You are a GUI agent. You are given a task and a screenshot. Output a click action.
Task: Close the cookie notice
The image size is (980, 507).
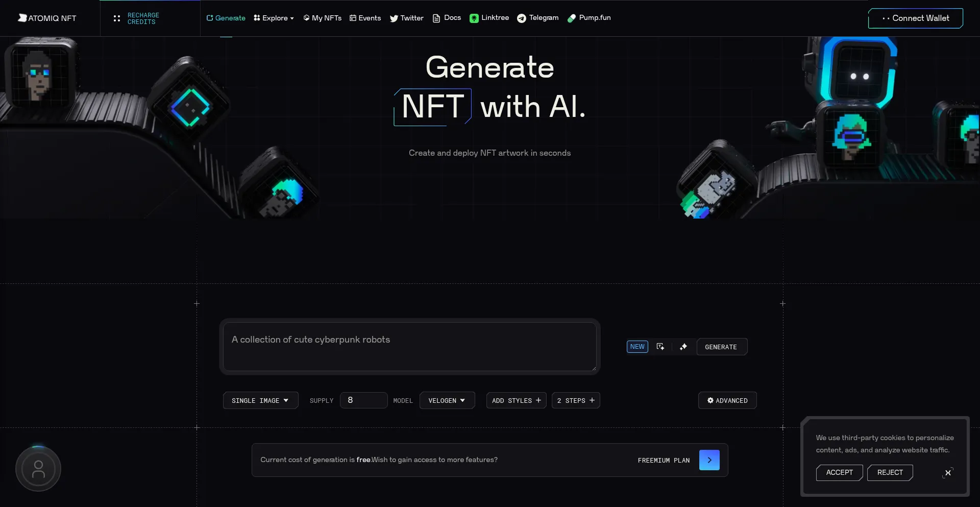948,473
